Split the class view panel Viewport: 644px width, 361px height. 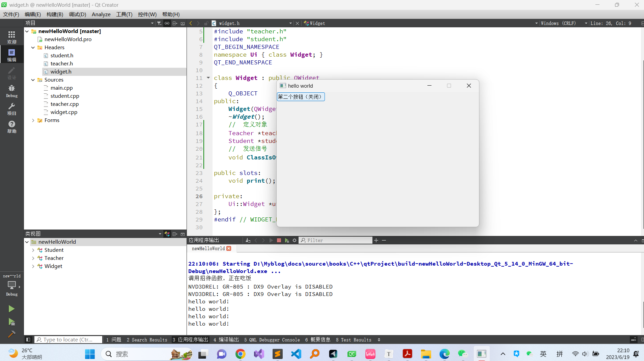(175, 234)
